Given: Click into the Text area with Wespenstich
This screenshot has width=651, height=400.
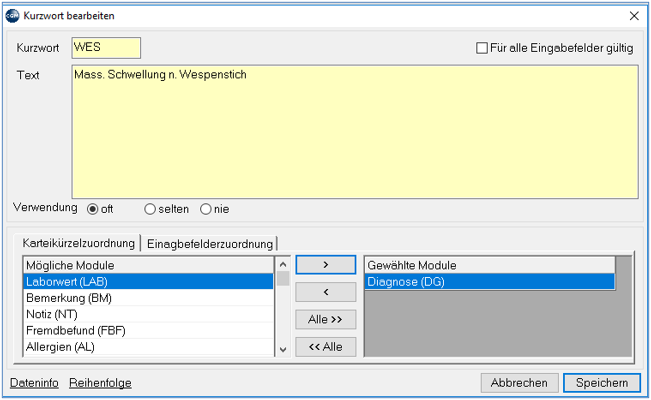Looking at the screenshot, I should (x=355, y=132).
